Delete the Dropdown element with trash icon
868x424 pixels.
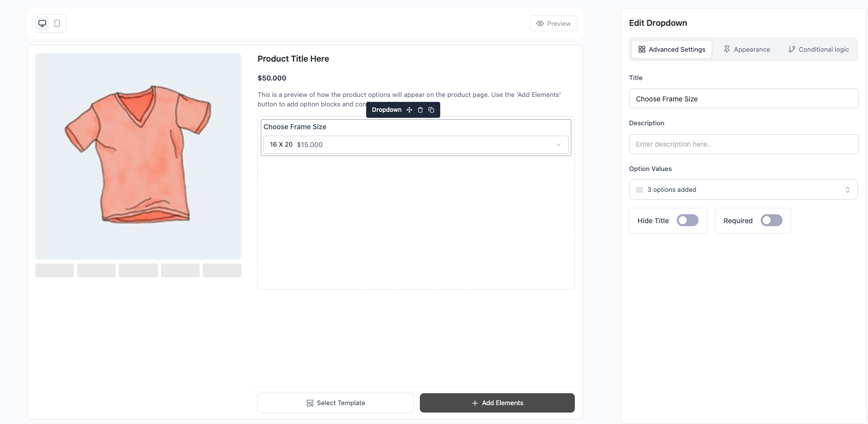pyautogui.click(x=420, y=110)
